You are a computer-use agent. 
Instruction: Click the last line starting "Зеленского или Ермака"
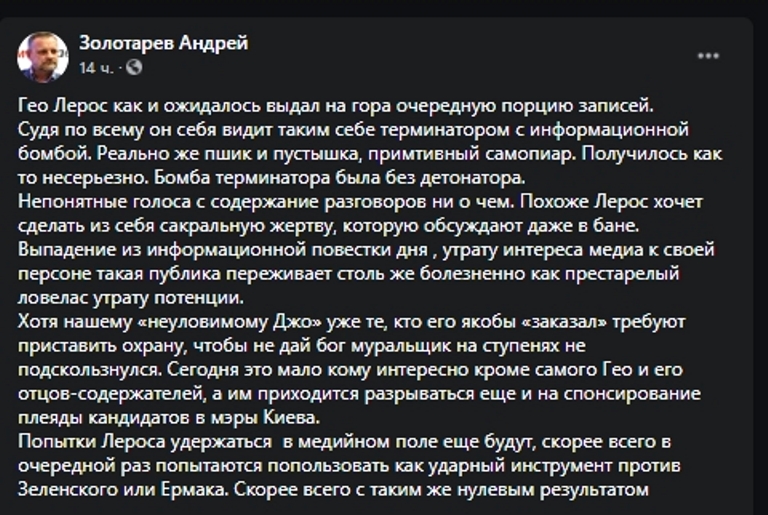click(x=334, y=490)
